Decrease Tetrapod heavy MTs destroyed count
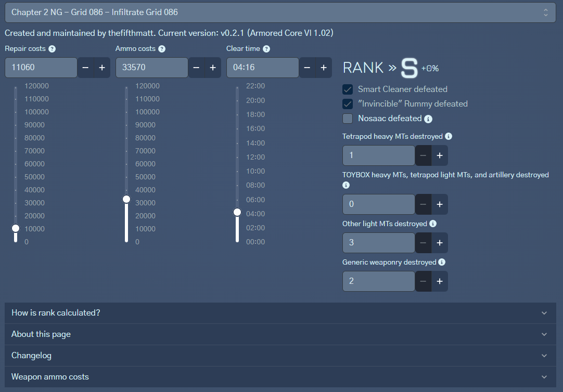The image size is (563, 392). pyautogui.click(x=423, y=155)
